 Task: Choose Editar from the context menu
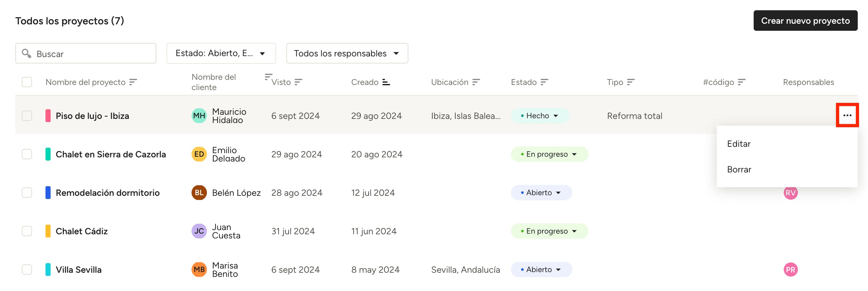[739, 144]
